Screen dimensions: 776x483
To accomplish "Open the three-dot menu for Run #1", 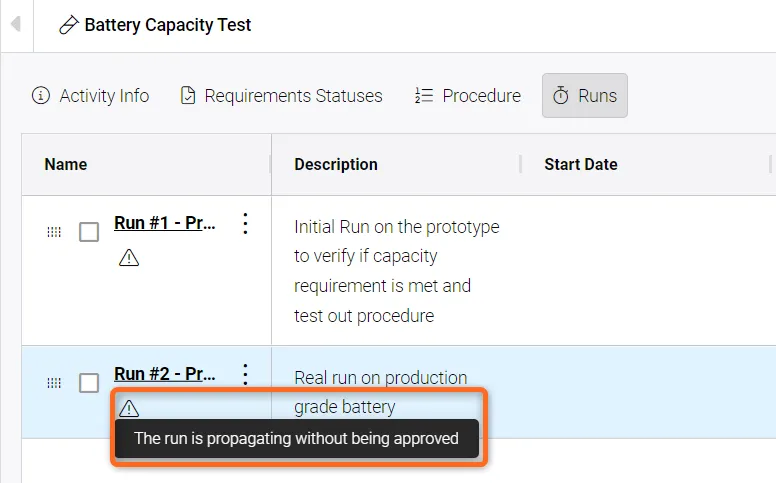I will point(245,224).
